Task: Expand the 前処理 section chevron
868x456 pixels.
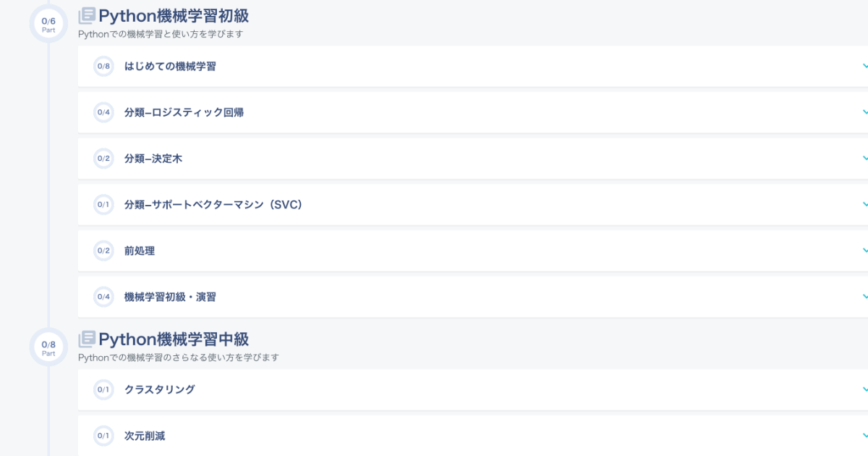Action: coord(864,251)
